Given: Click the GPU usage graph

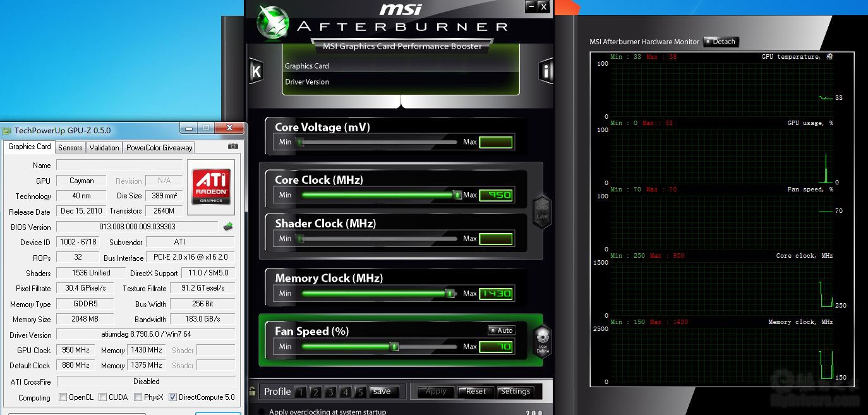Looking at the screenshot, I should pos(722,156).
